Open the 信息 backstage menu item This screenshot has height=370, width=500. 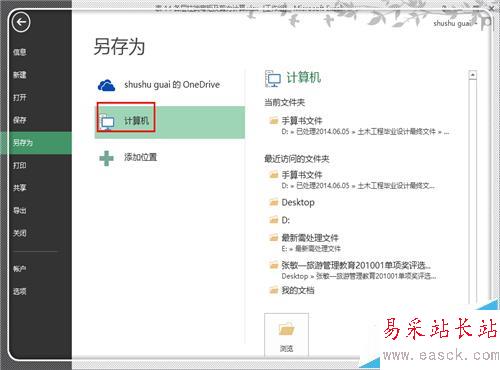20,52
